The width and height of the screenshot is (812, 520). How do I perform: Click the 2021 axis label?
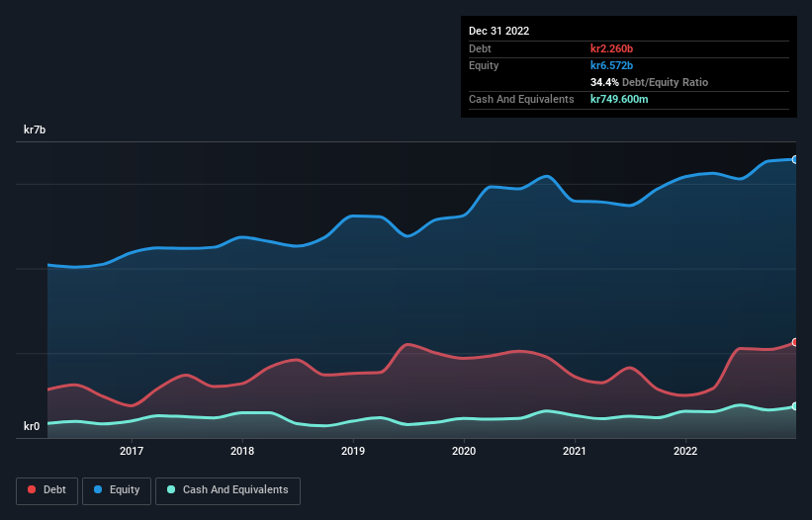(x=575, y=451)
